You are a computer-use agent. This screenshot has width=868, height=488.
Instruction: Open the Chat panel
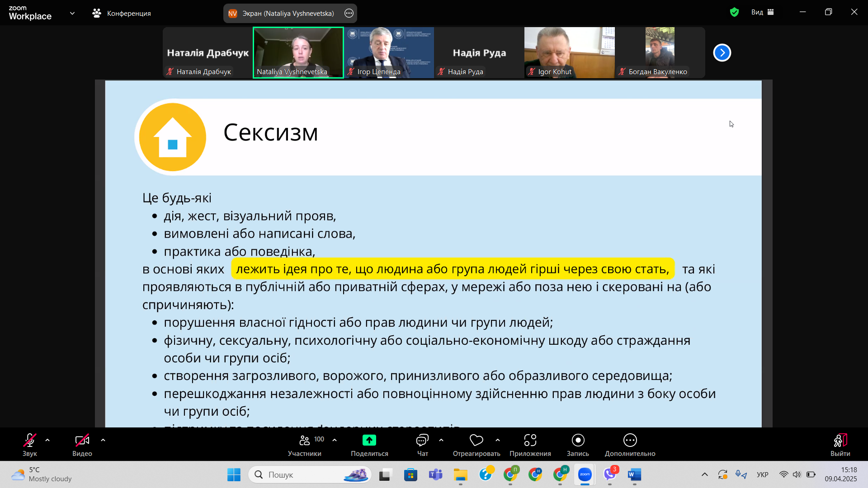click(x=422, y=440)
